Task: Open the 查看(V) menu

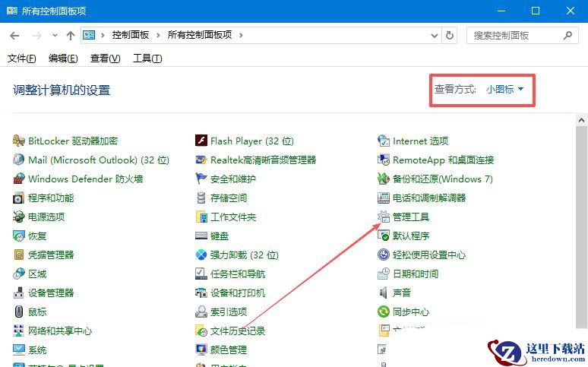Action: click(x=105, y=59)
